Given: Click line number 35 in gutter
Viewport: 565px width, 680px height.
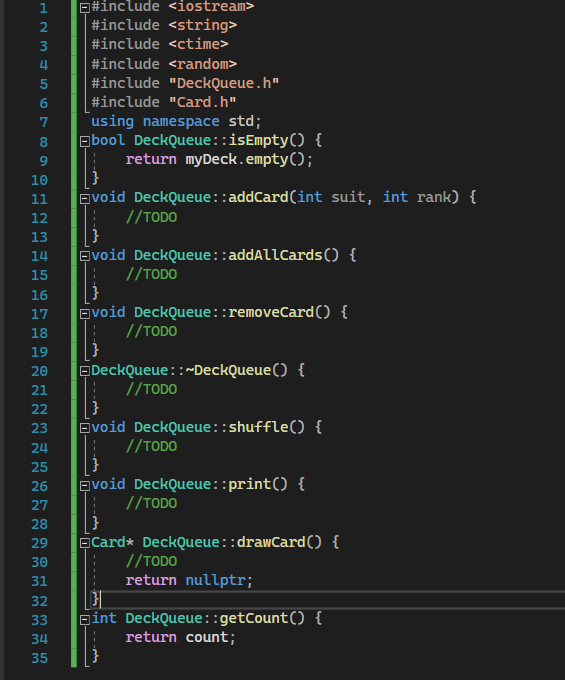Looking at the screenshot, I should (x=39, y=658).
